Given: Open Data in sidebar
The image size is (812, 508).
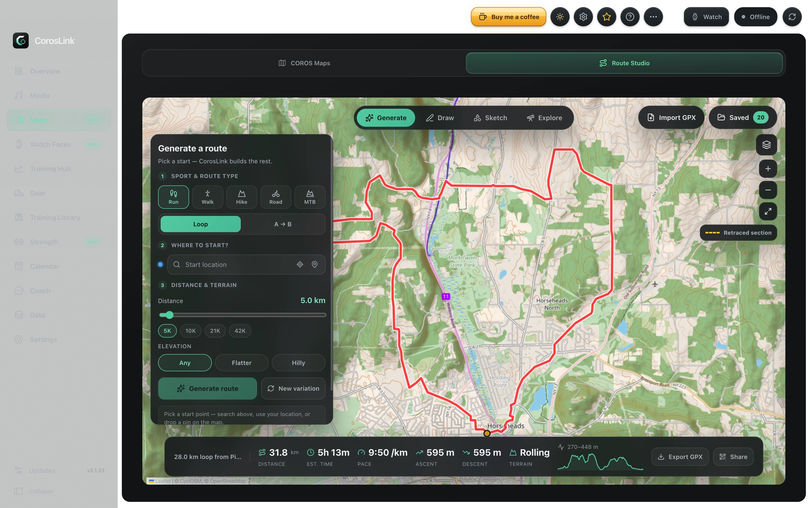Looking at the screenshot, I should point(59,315).
